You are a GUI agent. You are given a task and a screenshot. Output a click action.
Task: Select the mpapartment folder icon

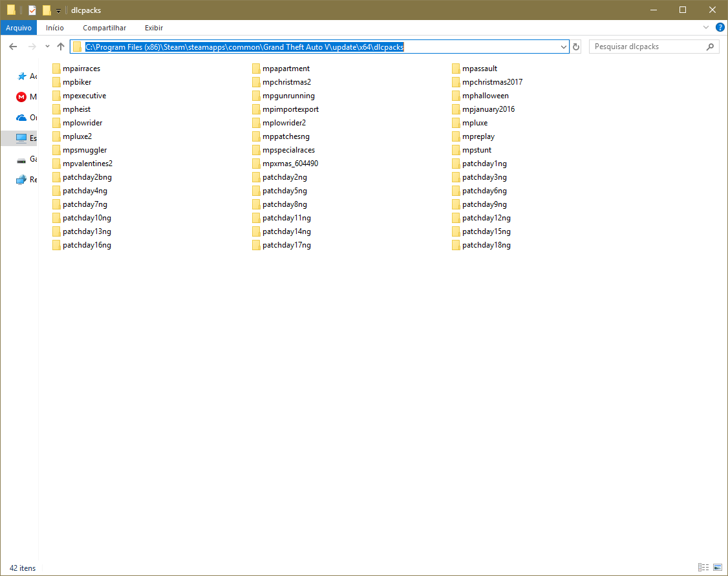256,69
